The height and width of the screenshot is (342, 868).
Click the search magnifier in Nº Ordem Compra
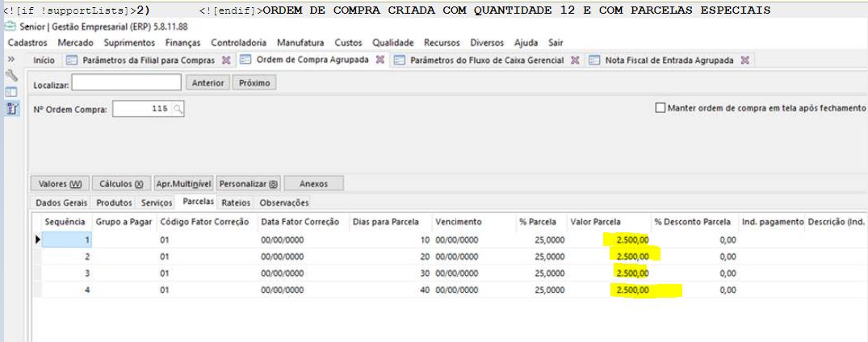(x=178, y=109)
